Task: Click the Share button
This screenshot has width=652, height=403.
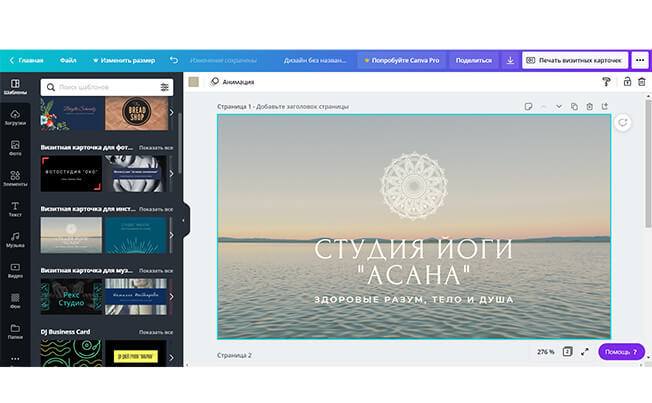Action: coord(473,60)
